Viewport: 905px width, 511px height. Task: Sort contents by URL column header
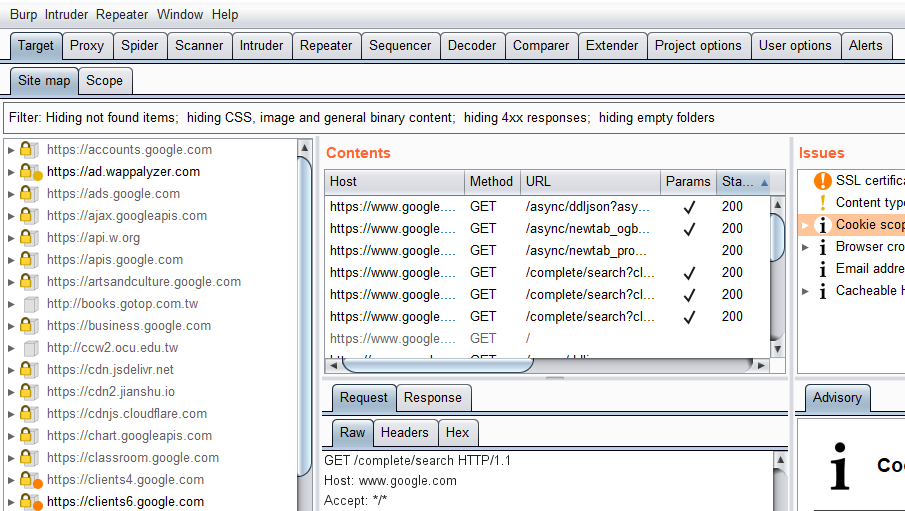click(x=590, y=182)
